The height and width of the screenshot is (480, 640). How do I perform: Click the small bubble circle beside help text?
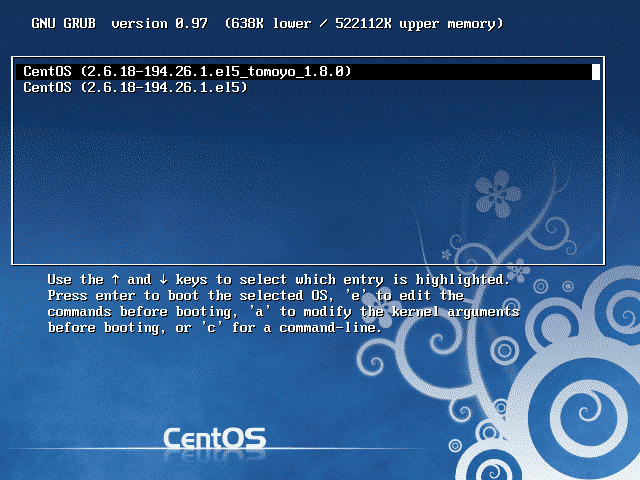tap(541, 286)
